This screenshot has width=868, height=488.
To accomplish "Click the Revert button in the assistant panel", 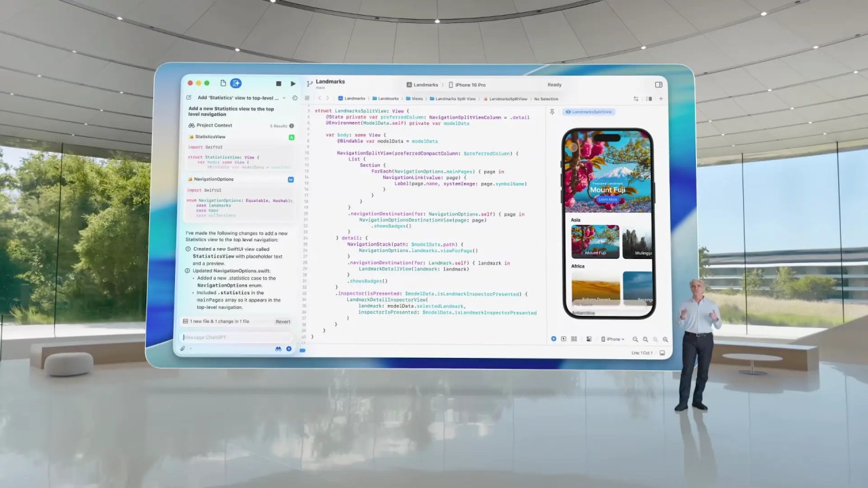I will (x=283, y=321).
